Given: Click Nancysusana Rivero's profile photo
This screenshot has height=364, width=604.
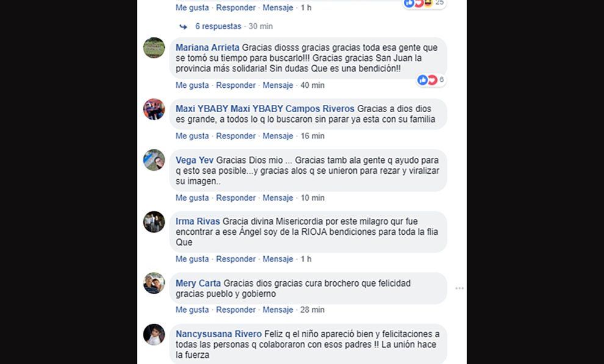Looking at the screenshot, I should (x=154, y=334).
